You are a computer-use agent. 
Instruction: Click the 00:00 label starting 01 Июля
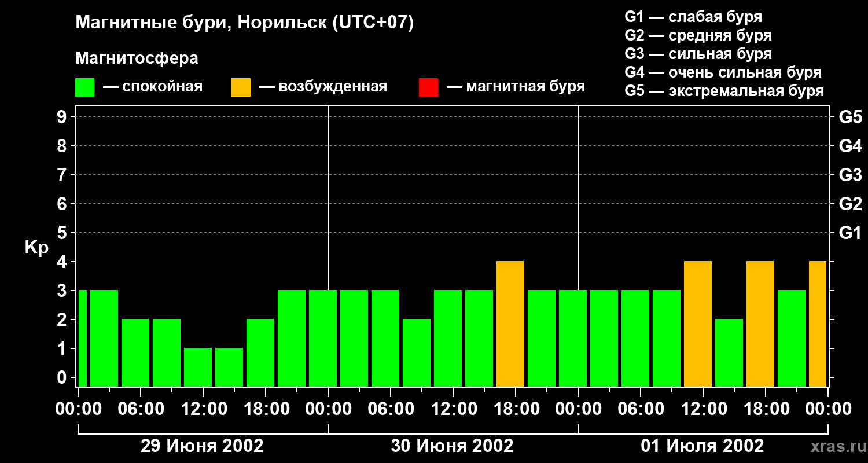click(x=578, y=409)
